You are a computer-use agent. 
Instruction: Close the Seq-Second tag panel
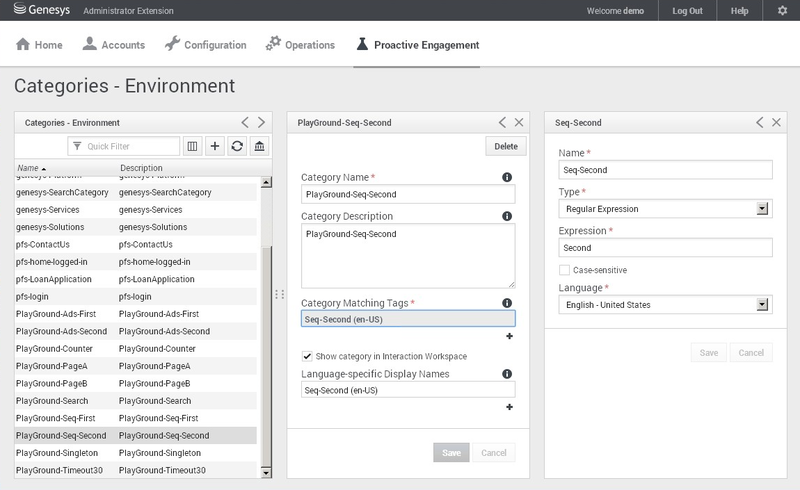click(x=776, y=122)
